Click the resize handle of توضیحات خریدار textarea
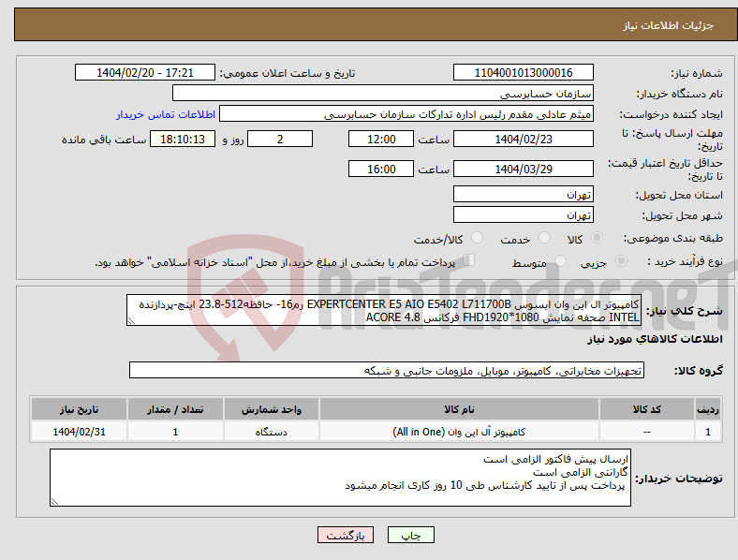 click(x=54, y=502)
